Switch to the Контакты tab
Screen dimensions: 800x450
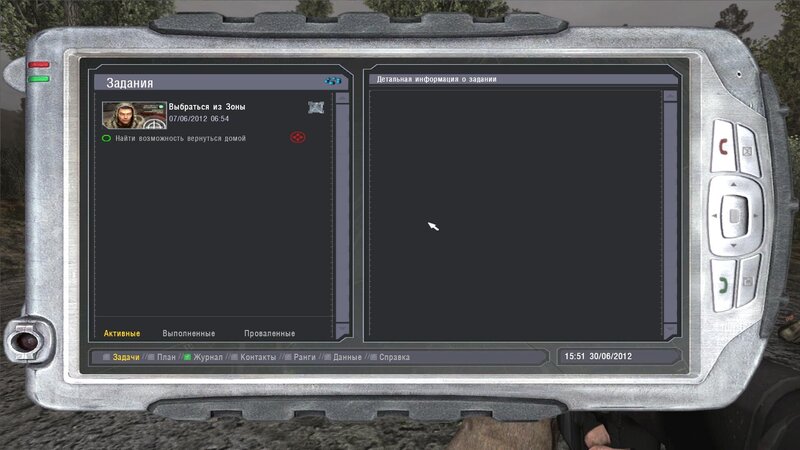(x=258, y=357)
